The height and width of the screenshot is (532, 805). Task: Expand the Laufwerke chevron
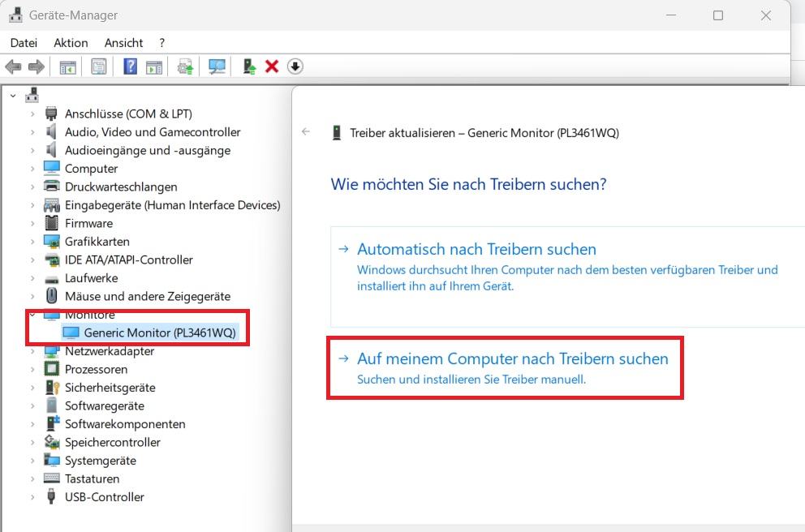click(x=32, y=278)
